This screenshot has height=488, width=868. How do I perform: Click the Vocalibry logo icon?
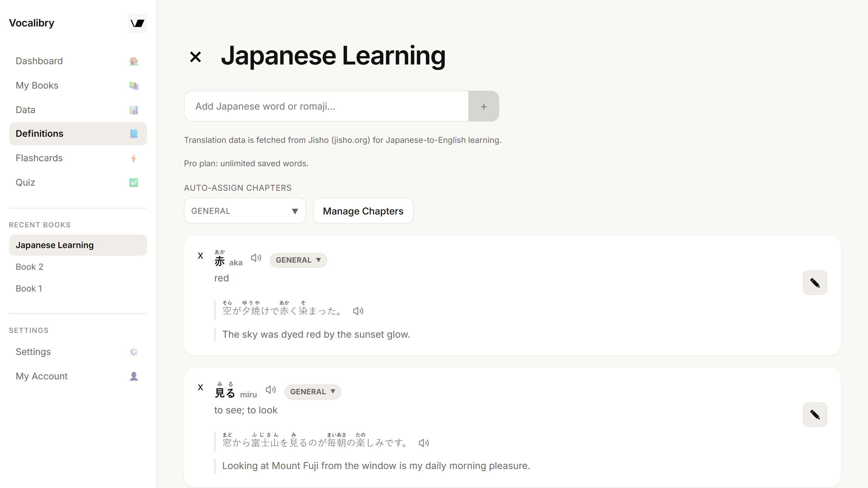137,23
